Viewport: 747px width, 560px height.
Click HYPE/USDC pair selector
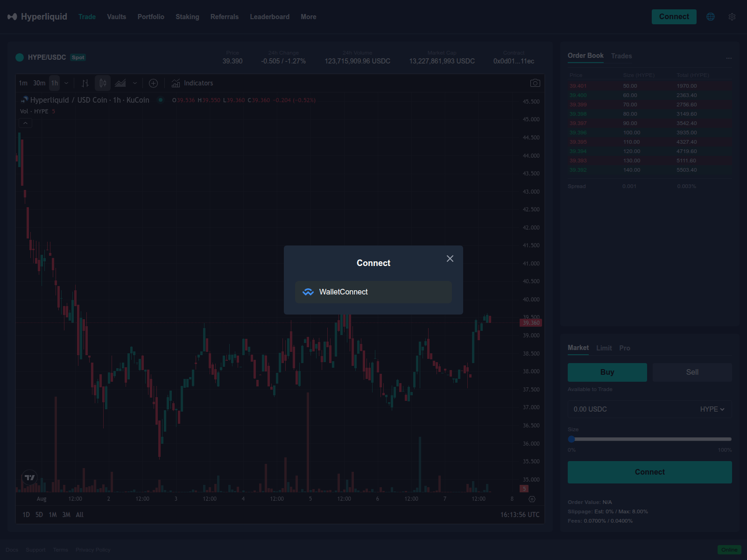click(x=47, y=57)
